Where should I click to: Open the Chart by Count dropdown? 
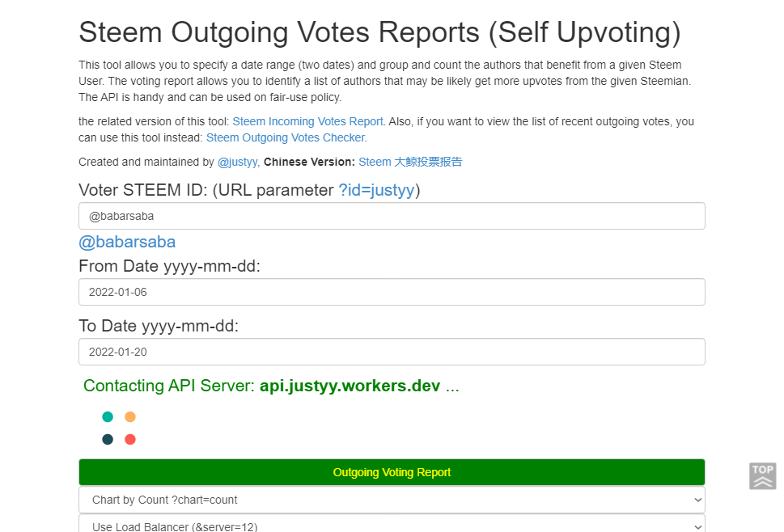click(x=392, y=500)
